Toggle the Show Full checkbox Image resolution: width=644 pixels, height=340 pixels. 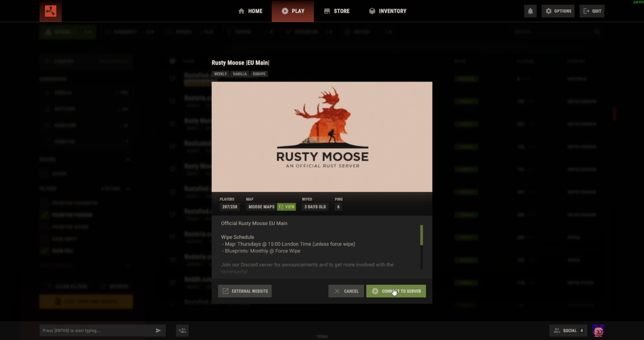coord(44,250)
